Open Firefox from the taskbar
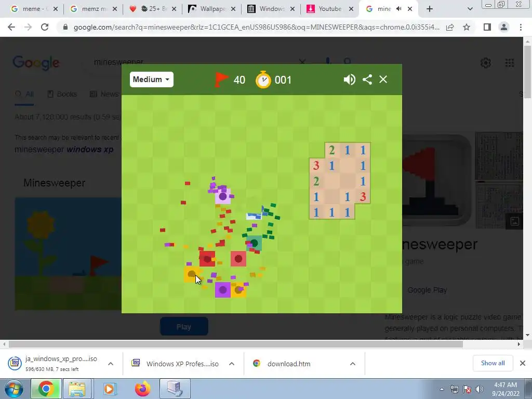 pyautogui.click(x=142, y=389)
